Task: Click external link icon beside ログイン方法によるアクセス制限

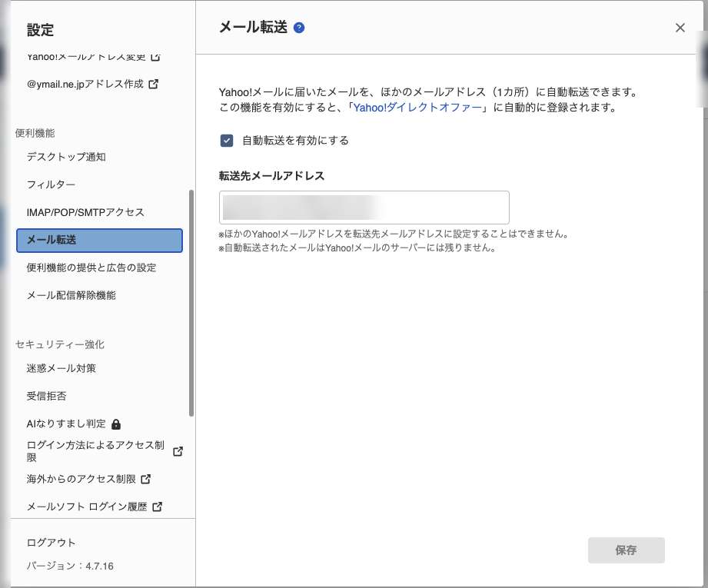Action: 178,451
